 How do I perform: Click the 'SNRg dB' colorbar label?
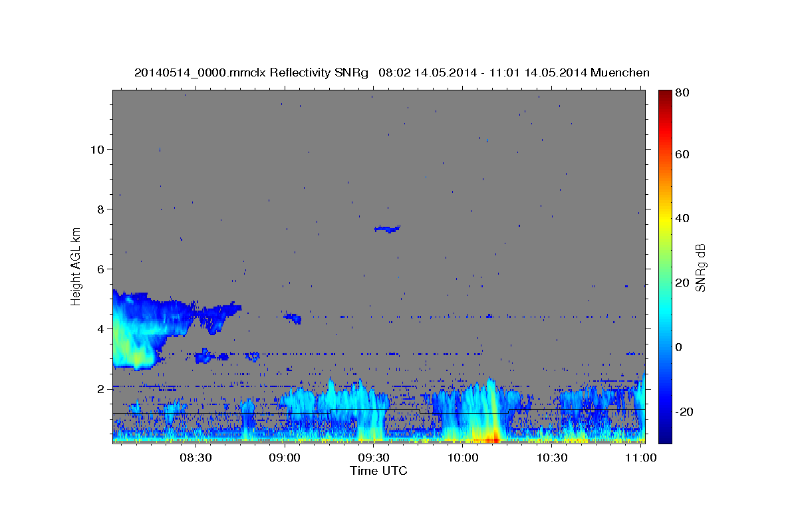point(700,268)
